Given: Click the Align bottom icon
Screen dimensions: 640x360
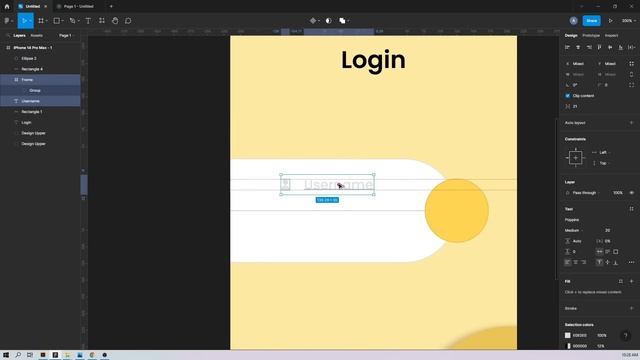Looking at the screenshot, I should pyautogui.click(x=620, y=47).
